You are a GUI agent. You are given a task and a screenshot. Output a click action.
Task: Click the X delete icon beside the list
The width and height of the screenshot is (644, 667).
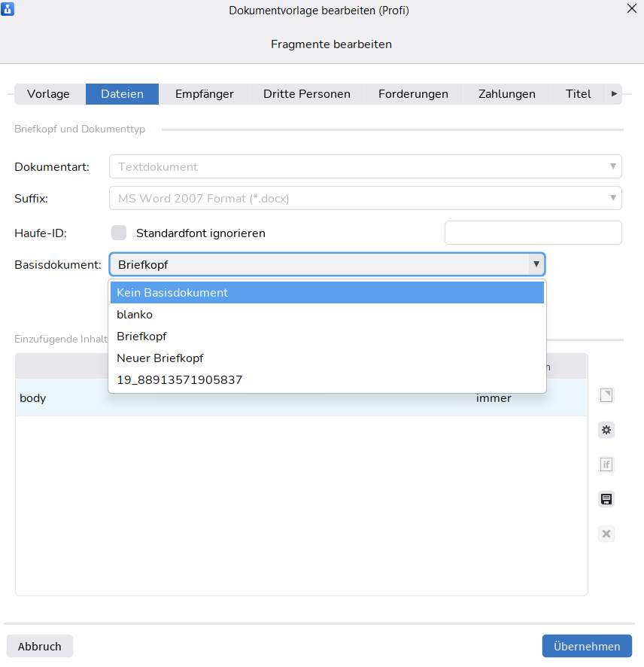[606, 534]
